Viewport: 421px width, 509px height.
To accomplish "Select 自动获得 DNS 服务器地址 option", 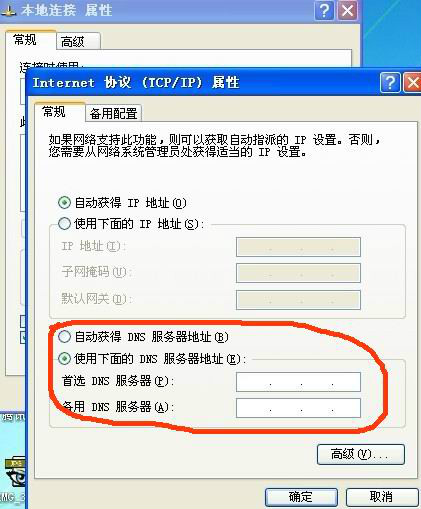I will coord(64,337).
